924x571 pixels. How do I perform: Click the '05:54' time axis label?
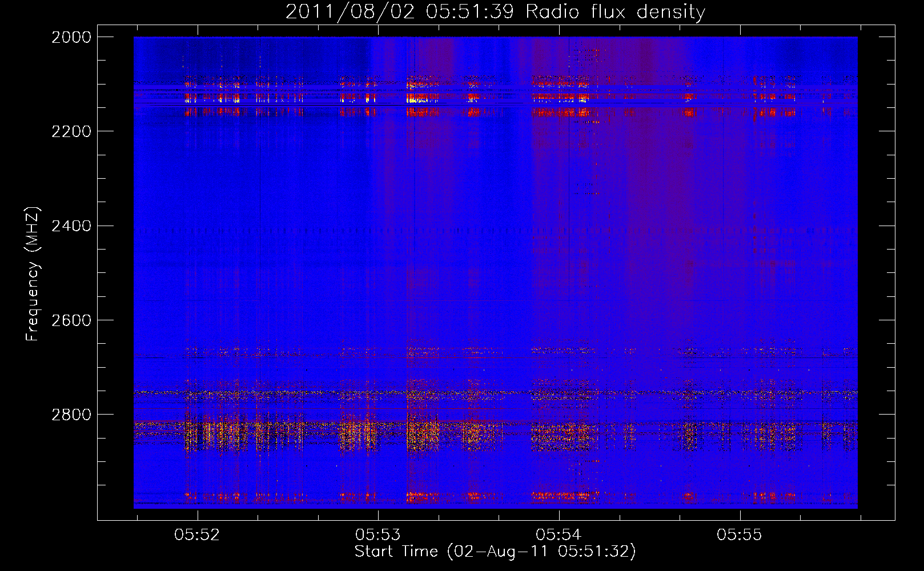point(559,535)
